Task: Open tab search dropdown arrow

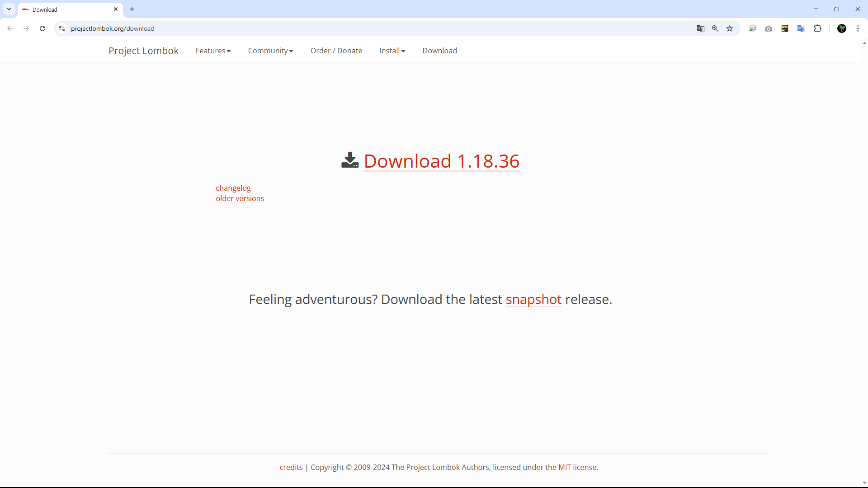Action: point(9,9)
